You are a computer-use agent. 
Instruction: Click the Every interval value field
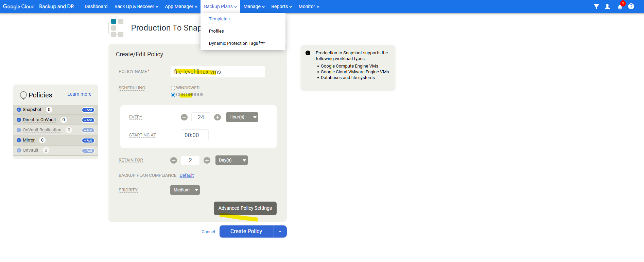(x=201, y=117)
